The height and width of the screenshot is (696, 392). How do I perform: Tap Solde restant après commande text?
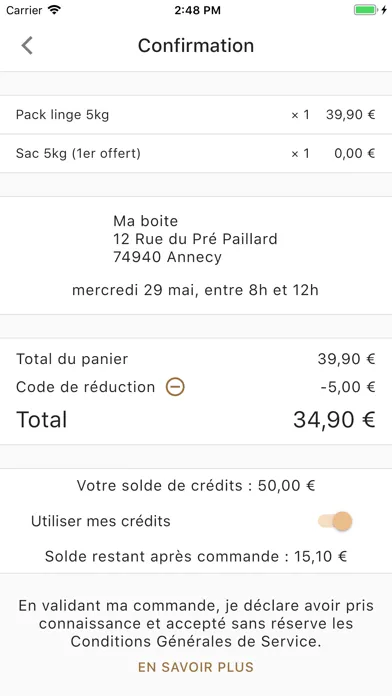pyautogui.click(x=196, y=556)
